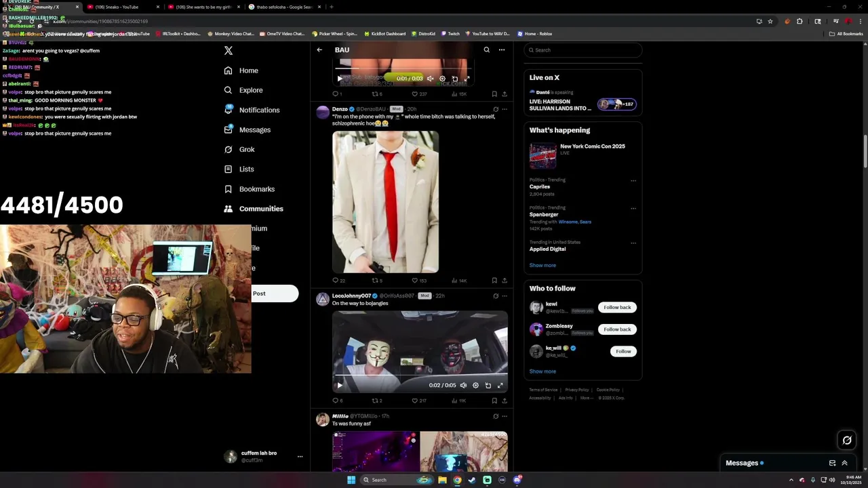This screenshot has width=868, height=488.
Task: Join the live Harrison Sullivan space
Action: 583,102
